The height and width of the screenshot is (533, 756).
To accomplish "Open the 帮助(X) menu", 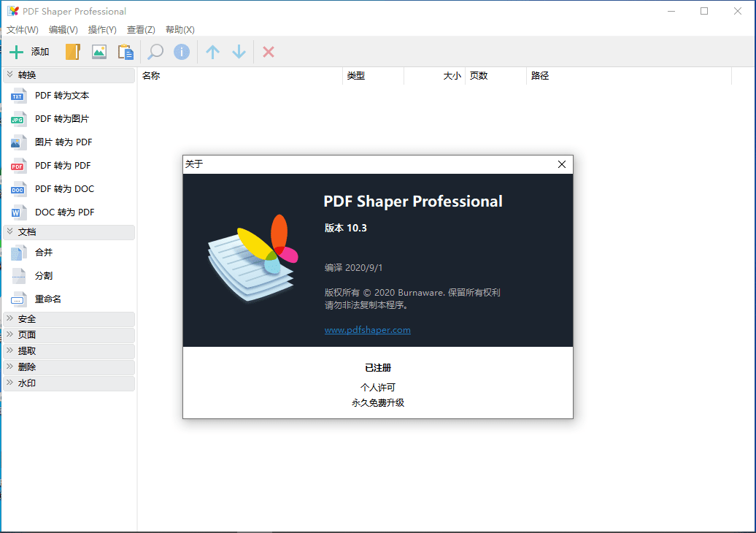I will pos(180,30).
